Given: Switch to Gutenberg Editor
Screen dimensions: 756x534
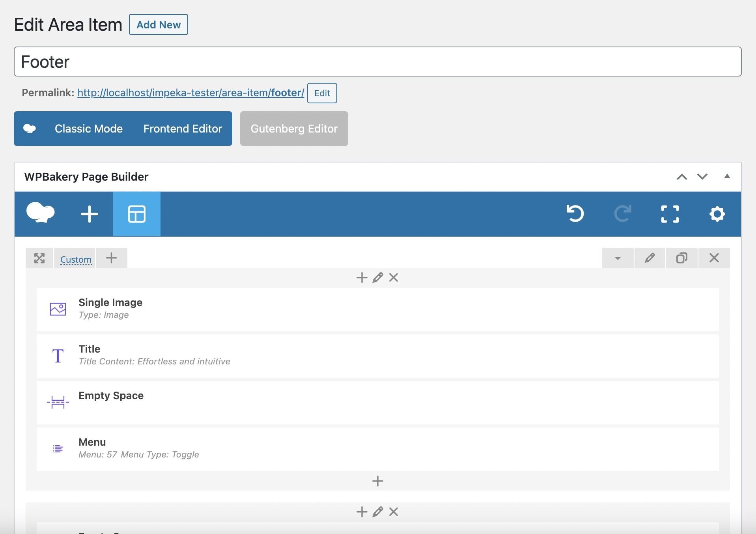Looking at the screenshot, I should tap(294, 129).
